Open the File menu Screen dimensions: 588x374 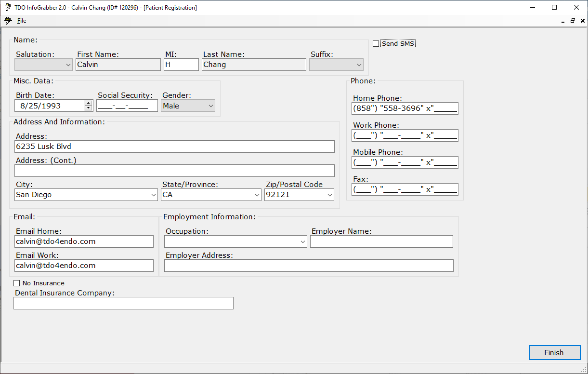(22, 21)
